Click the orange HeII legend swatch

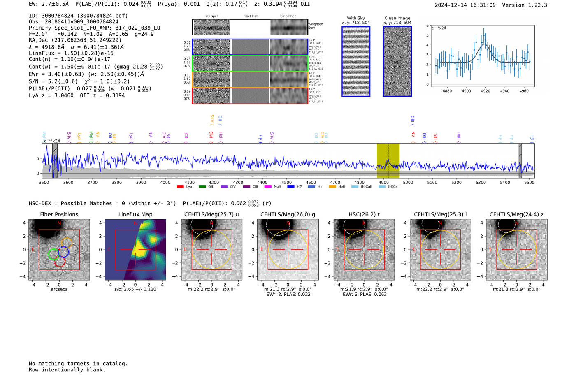(x=332, y=187)
